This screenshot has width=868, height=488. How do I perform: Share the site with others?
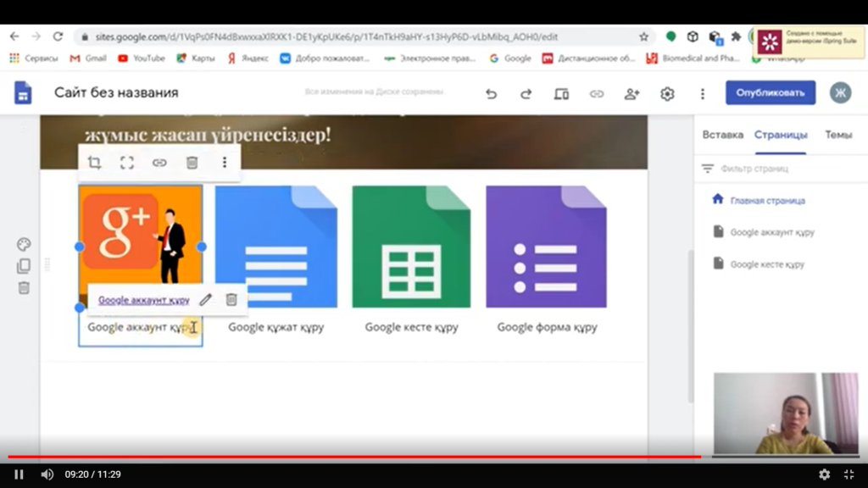click(632, 93)
